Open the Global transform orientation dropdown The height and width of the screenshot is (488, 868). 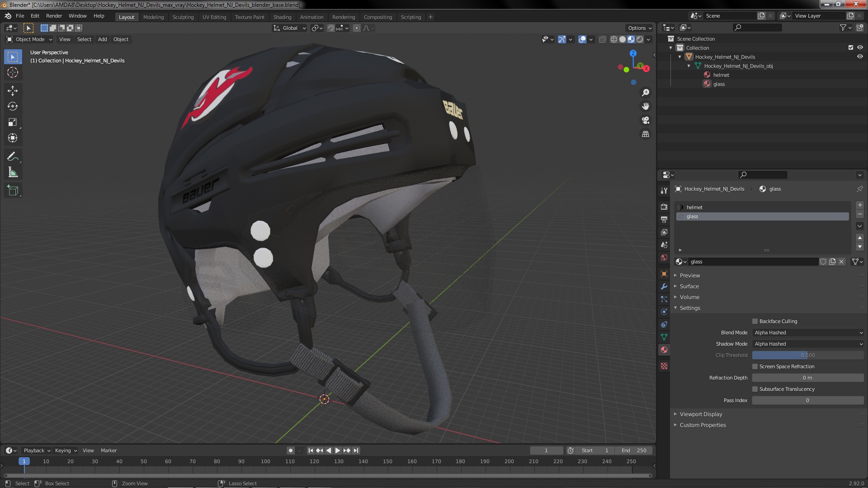coord(290,28)
